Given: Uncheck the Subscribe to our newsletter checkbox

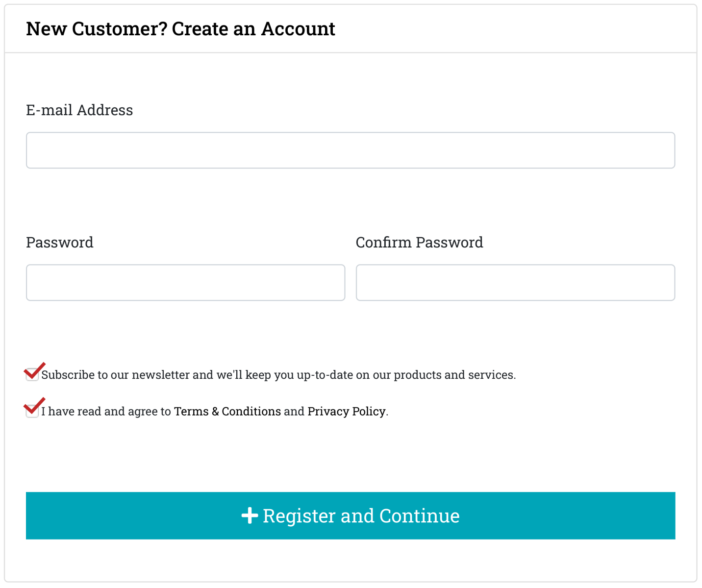Looking at the screenshot, I should tap(32, 375).
